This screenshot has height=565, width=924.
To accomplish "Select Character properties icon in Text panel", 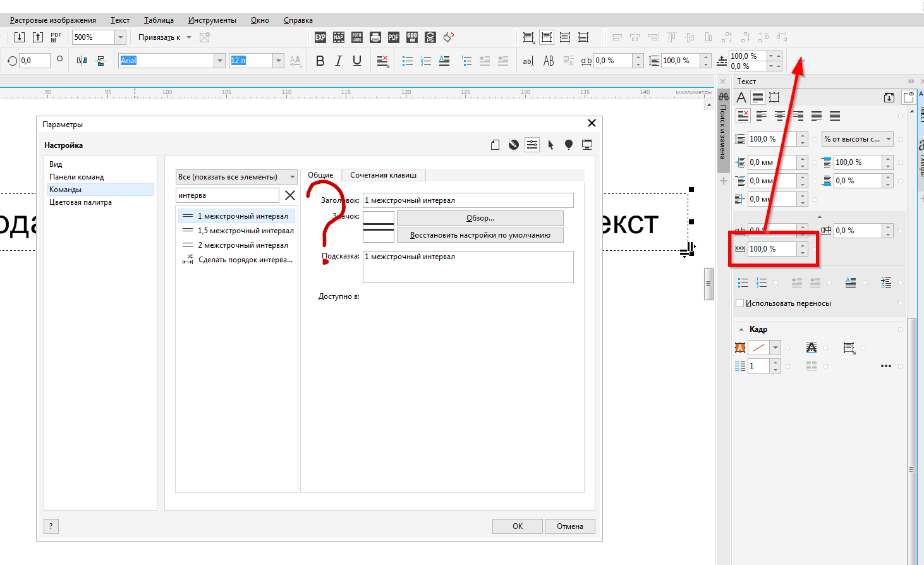I will coord(741,97).
